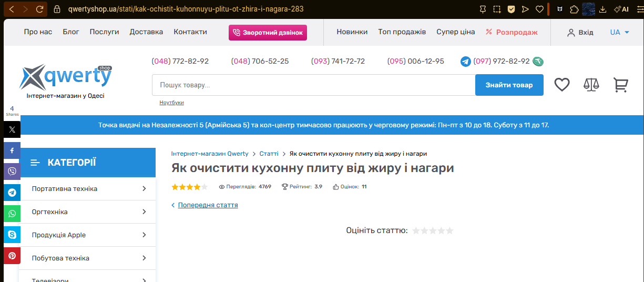Click the Попередня стаття link

pos(208,205)
